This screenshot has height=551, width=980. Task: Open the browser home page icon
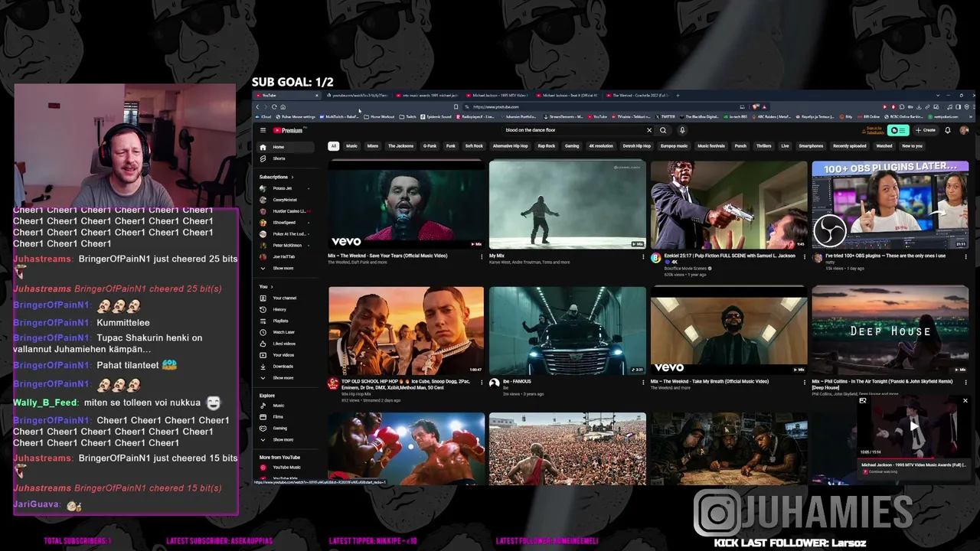pos(283,107)
